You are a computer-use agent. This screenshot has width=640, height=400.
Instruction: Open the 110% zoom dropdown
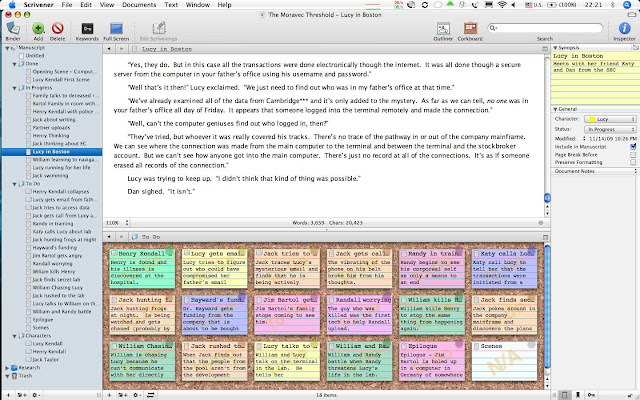click(x=118, y=223)
